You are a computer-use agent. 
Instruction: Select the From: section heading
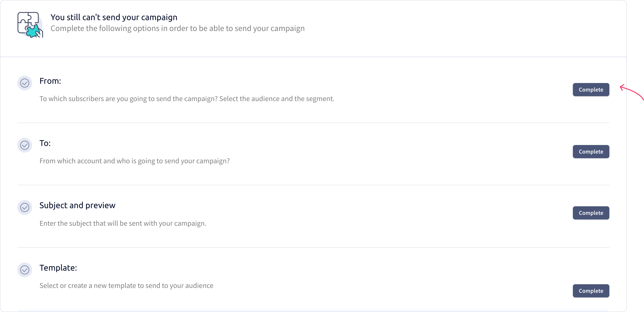click(x=50, y=81)
